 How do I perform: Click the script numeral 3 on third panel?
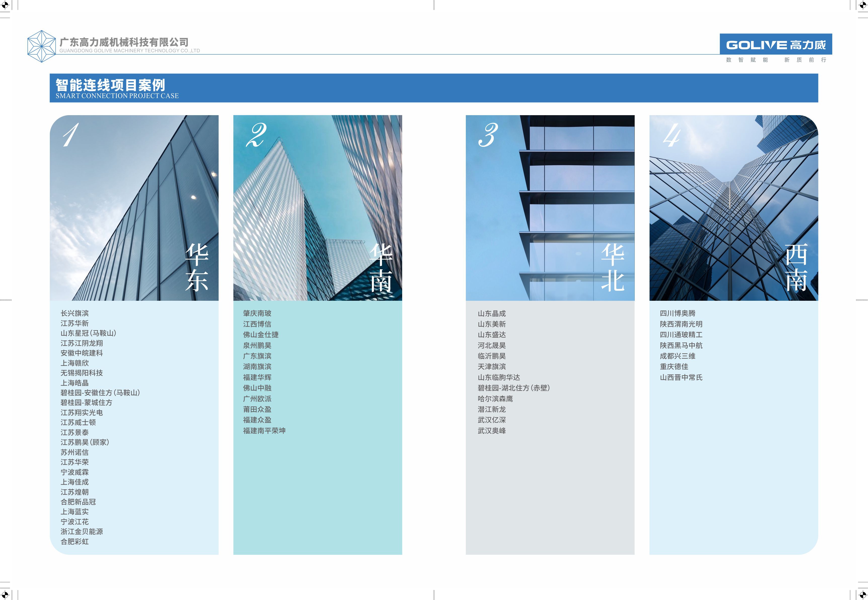coord(488,135)
